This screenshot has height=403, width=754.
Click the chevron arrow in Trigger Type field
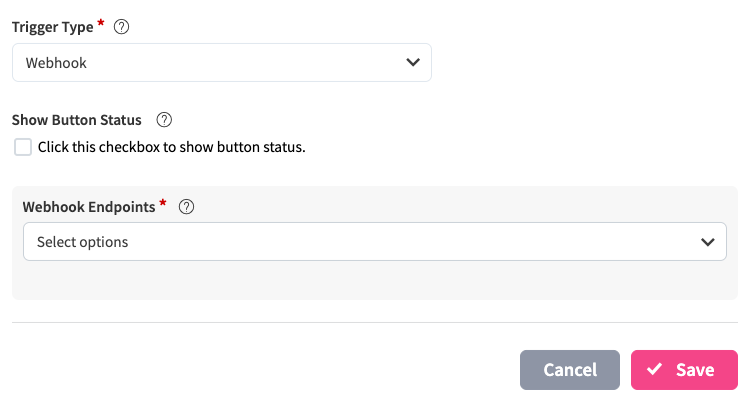413,62
